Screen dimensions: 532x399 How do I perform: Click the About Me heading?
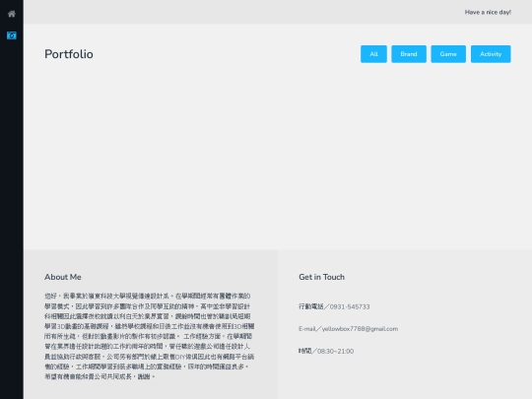tap(63, 277)
